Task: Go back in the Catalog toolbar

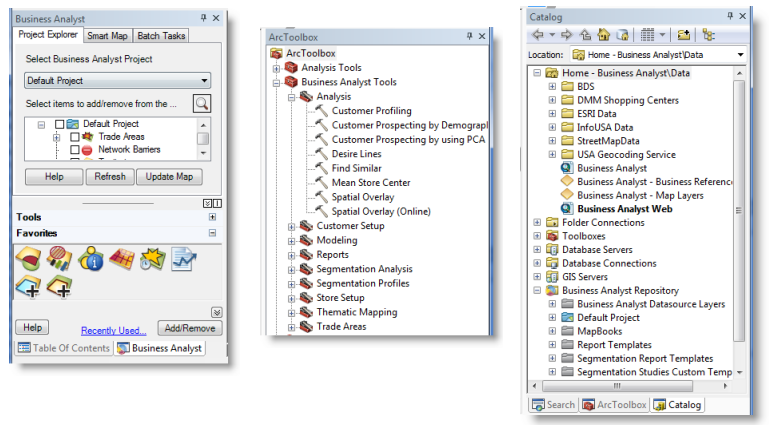Action: coord(538,35)
